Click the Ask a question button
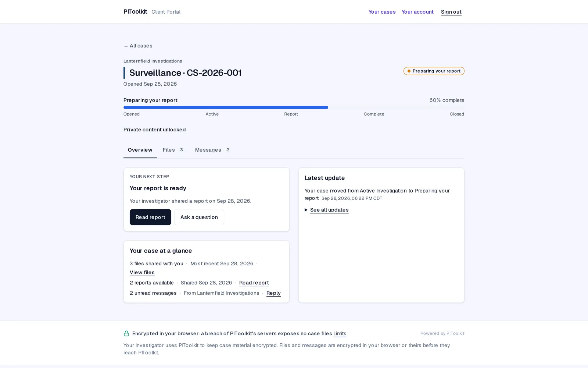Viewport: 588px width, 368px height. 199,217
